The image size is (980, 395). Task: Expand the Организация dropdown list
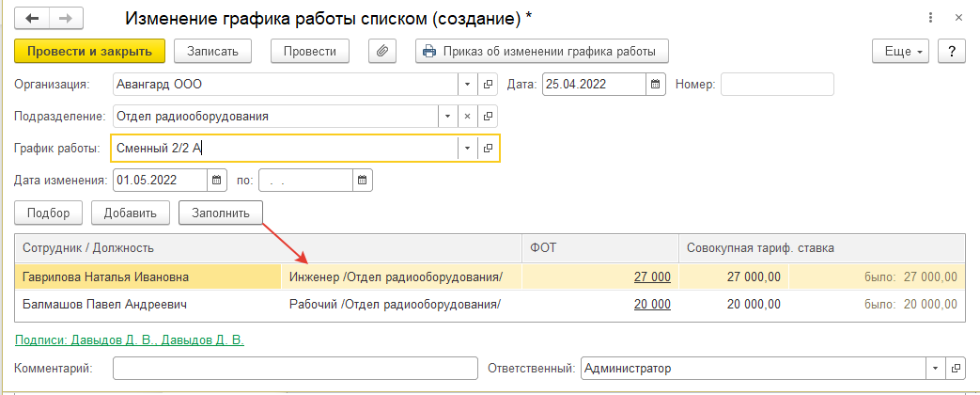tap(468, 85)
